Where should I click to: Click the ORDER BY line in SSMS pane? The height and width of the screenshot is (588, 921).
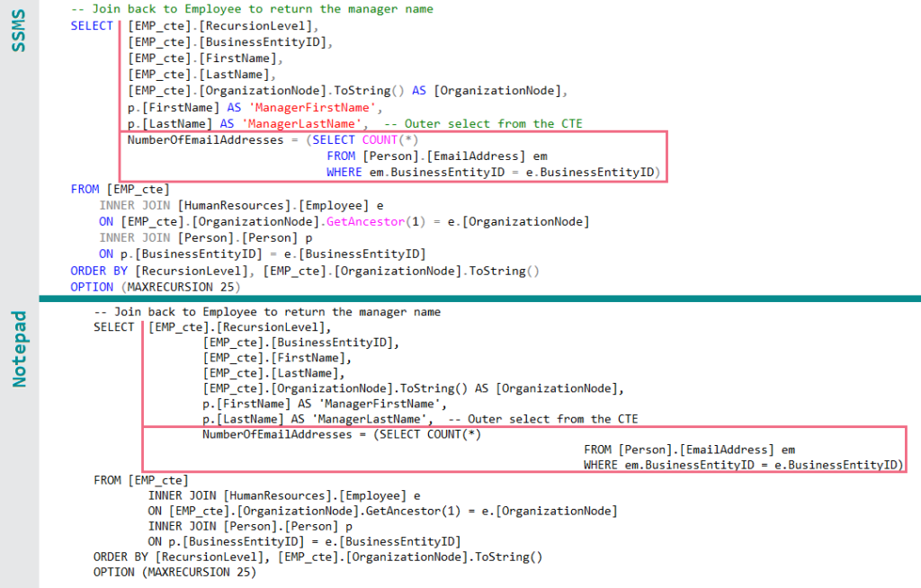(x=305, y=271)
